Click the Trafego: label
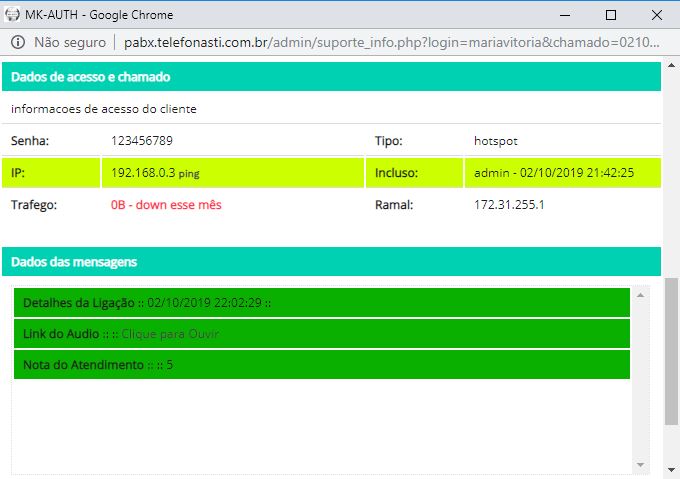Viewport: 680px width, 479px height. (x=34, y=205)
